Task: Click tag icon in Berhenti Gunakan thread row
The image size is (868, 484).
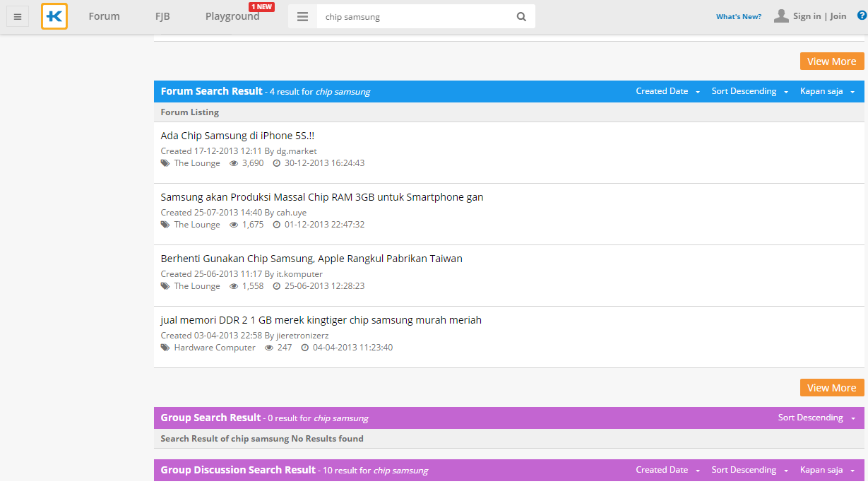Action: click(165, 286)
